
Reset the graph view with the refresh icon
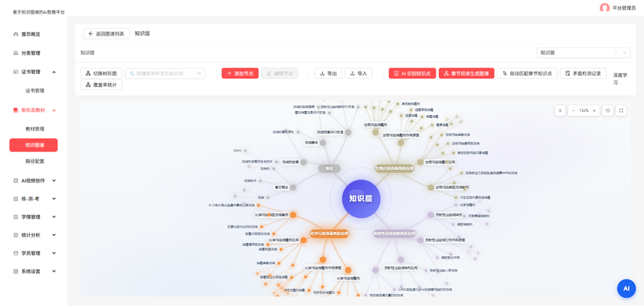click(x=608, y=111)
